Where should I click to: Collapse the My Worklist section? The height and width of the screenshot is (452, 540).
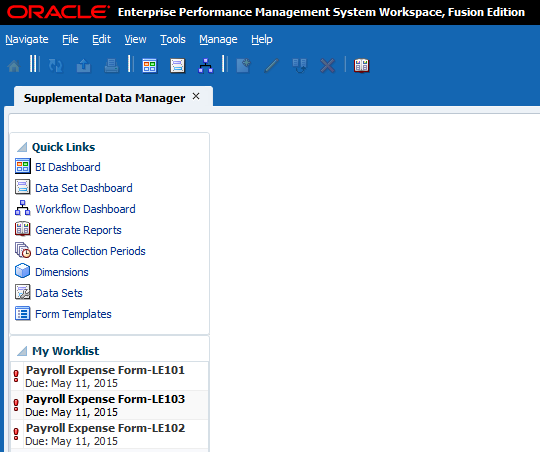(x=22, y=351)
